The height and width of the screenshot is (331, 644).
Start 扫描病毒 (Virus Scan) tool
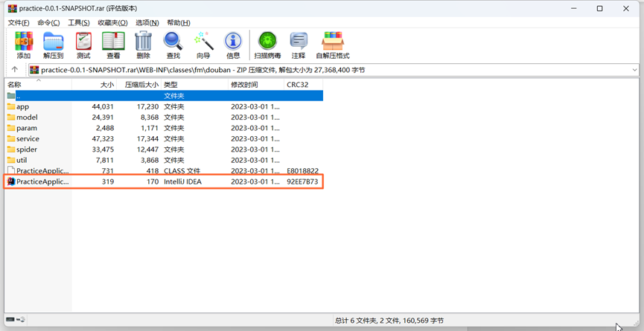tap(267, 45)
